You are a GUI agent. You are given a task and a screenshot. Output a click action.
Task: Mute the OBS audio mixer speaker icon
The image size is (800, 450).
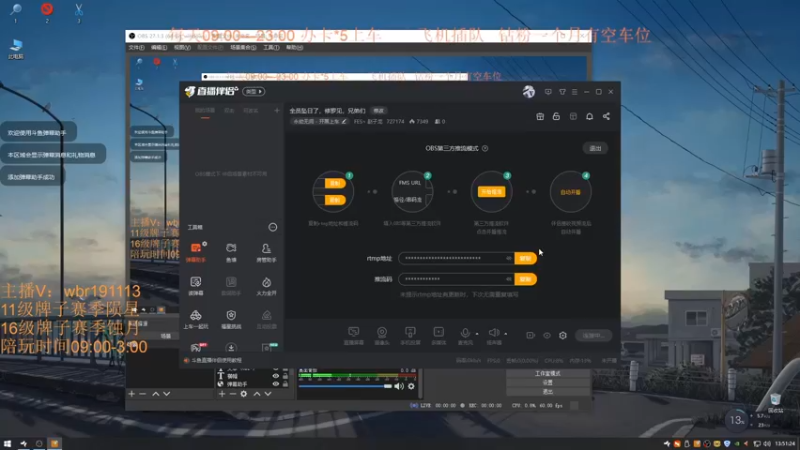click(399, 386)
